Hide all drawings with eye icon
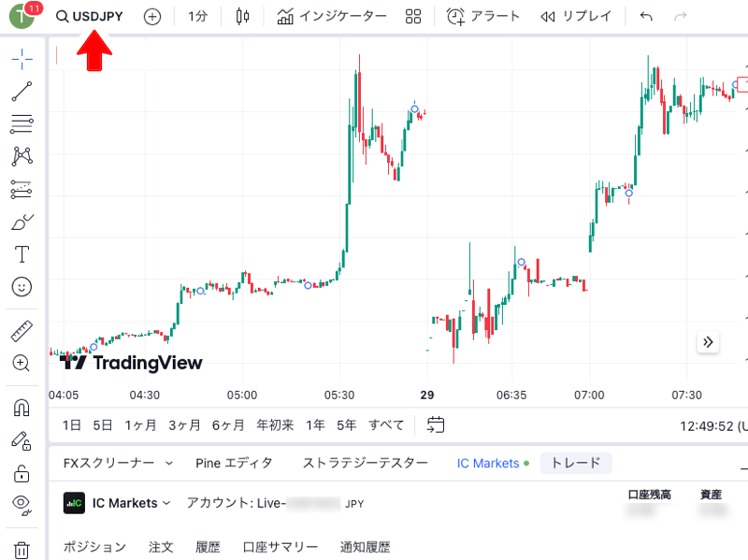 coord(22,505)
